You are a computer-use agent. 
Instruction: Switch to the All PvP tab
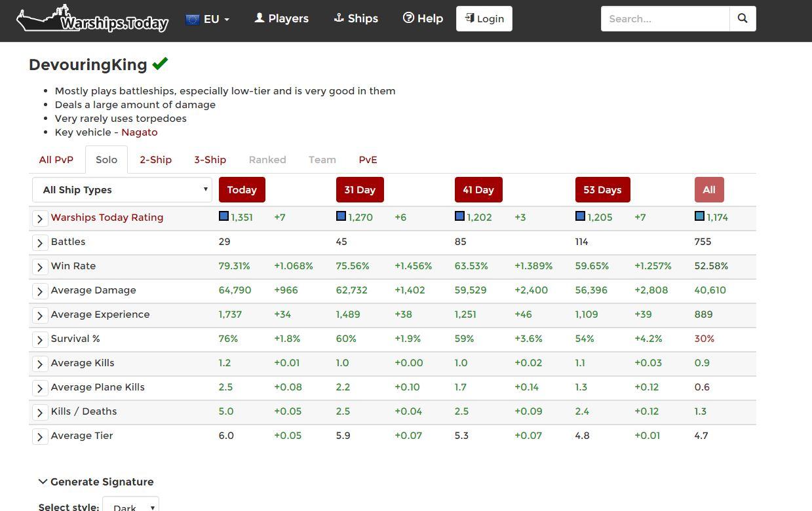pos(56,159)
